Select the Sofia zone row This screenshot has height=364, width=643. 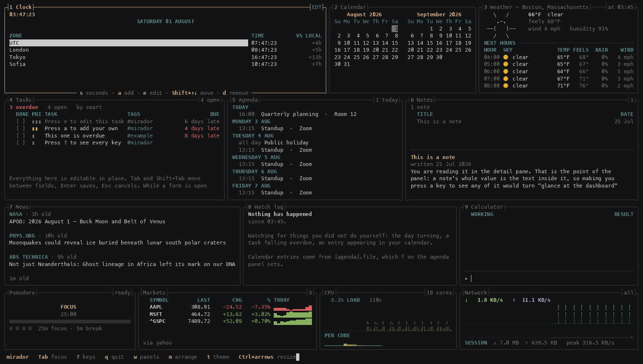coord(165,64)
